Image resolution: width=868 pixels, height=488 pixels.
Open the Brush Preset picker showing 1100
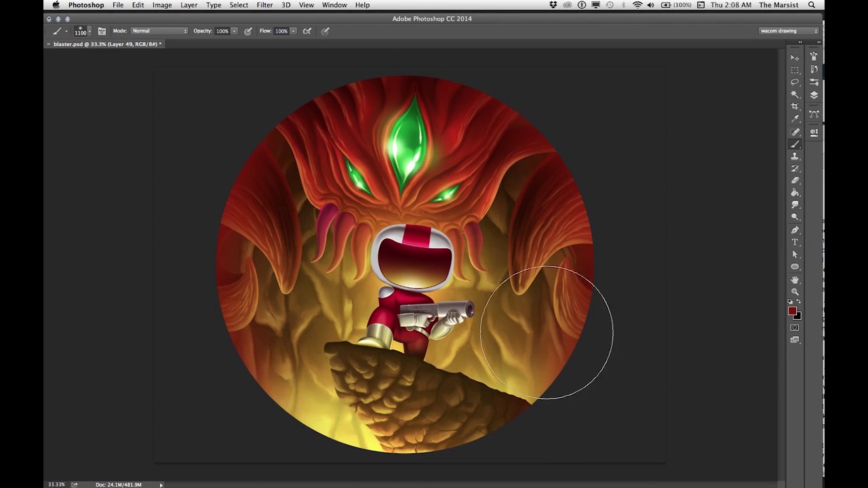pyautogui.click(x=83, y=31)
